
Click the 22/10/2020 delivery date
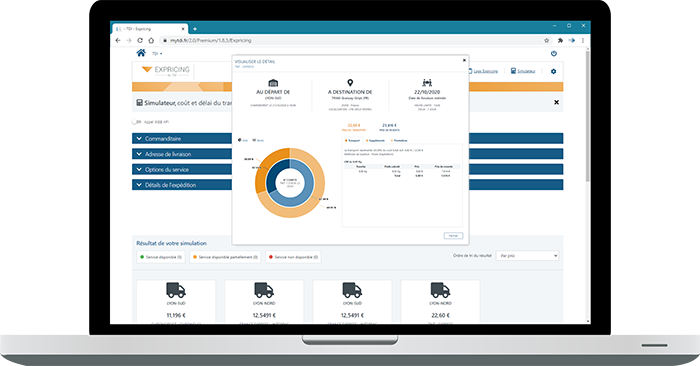tap(427, 92)
